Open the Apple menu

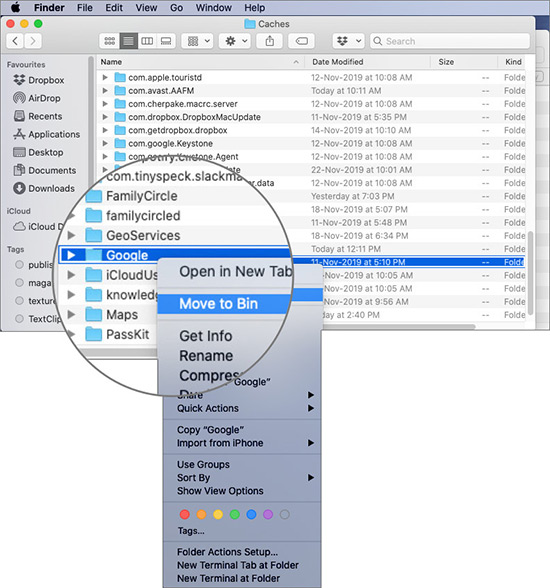[15, 8]
